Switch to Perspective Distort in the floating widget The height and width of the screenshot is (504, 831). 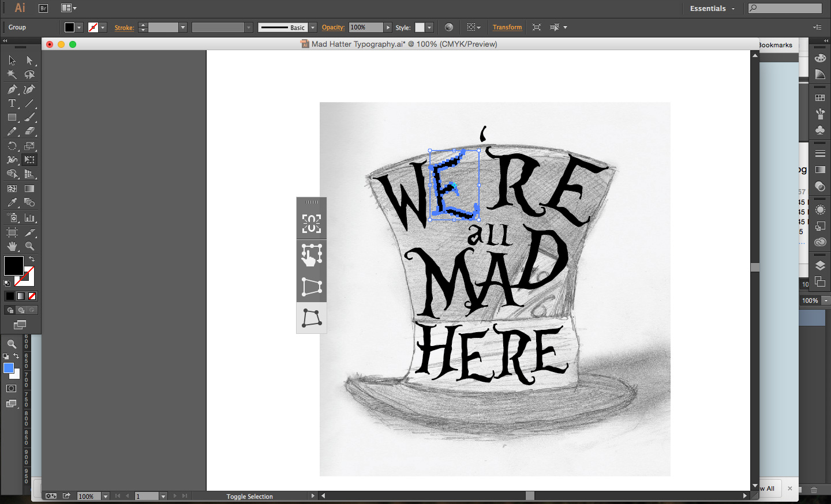pyautogui.click(x=312, y=287)
